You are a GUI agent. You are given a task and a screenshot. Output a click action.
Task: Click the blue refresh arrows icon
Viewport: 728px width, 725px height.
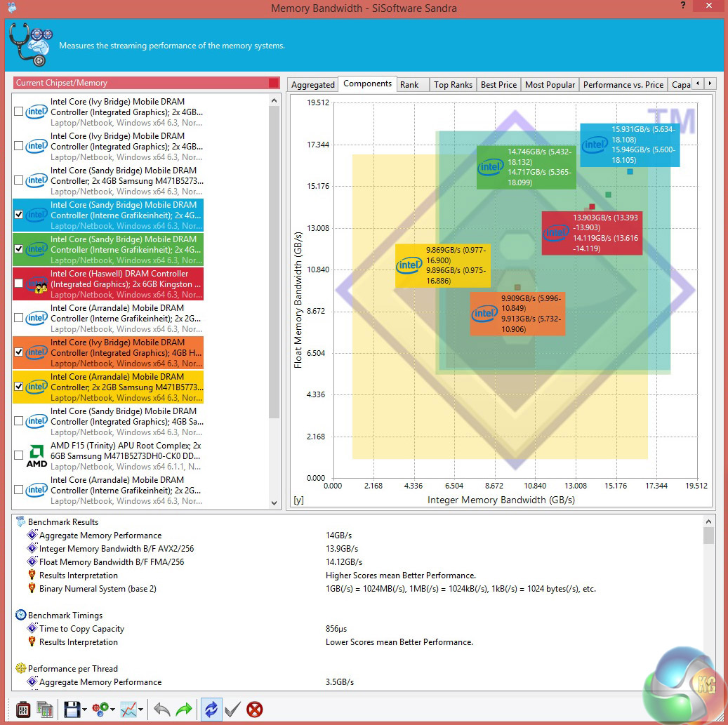point(211,710)
